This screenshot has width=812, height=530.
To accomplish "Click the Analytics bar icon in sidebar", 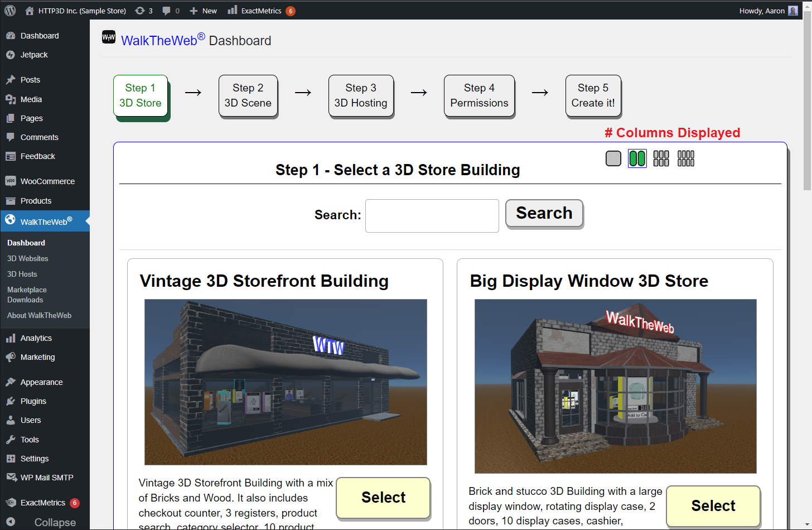I will [x=11, y=338].
